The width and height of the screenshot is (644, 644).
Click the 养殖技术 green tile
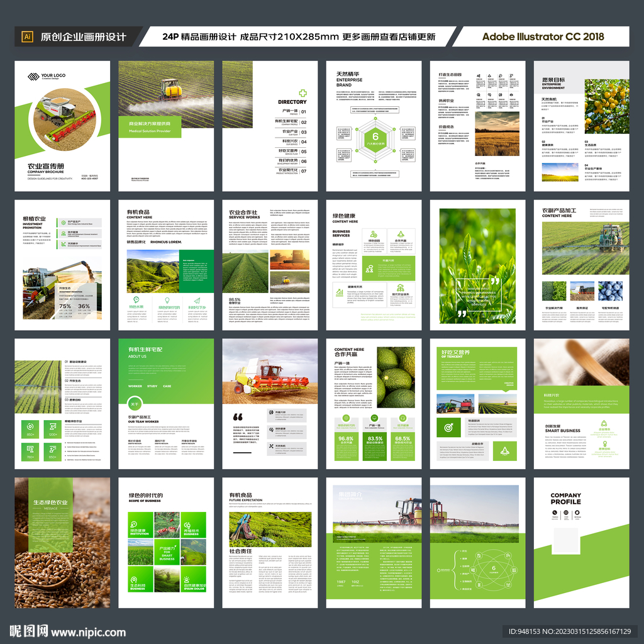194,525
